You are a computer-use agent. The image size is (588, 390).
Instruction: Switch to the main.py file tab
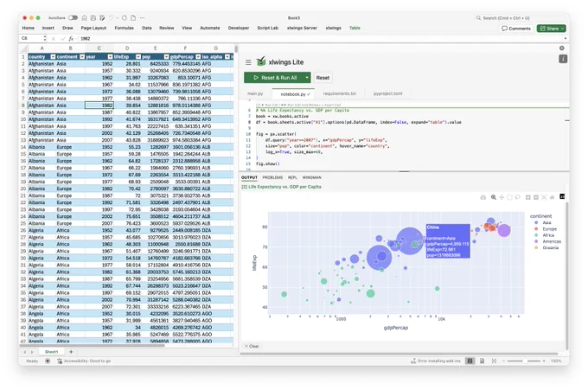coord(255,93)
